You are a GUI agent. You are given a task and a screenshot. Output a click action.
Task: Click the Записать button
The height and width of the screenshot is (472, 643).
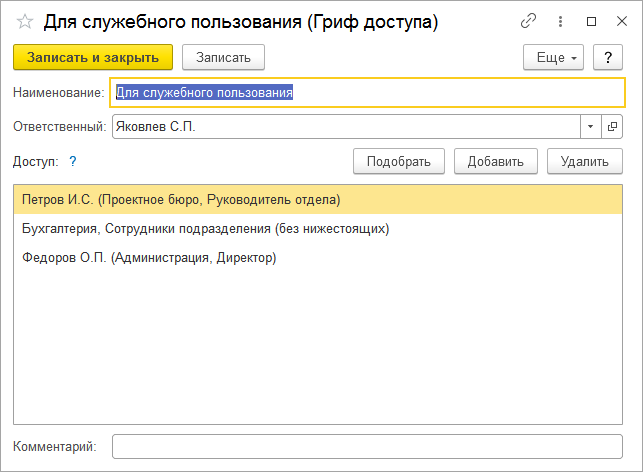223,58
